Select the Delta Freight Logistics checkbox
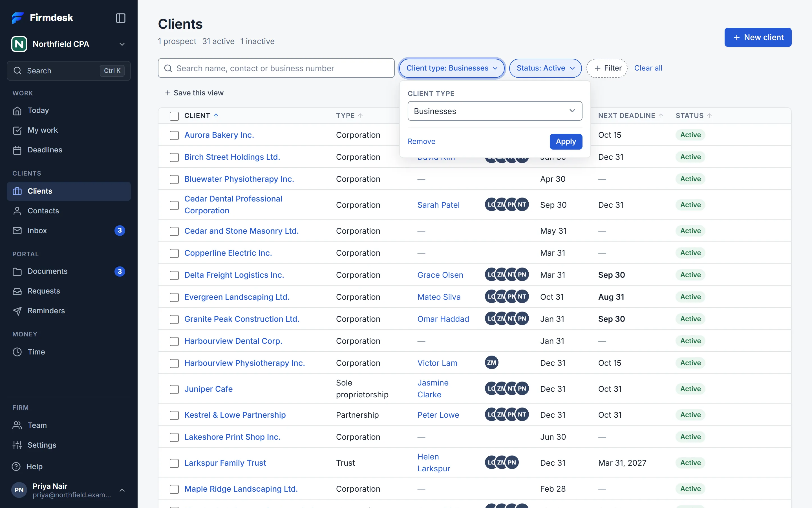Image resolution: width=812 pixels, height=508 pixels. 174,275
